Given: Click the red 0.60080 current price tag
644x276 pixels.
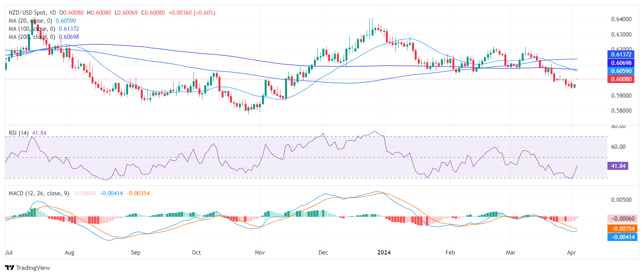Looking at the screenshot, I should coord(621,79).
